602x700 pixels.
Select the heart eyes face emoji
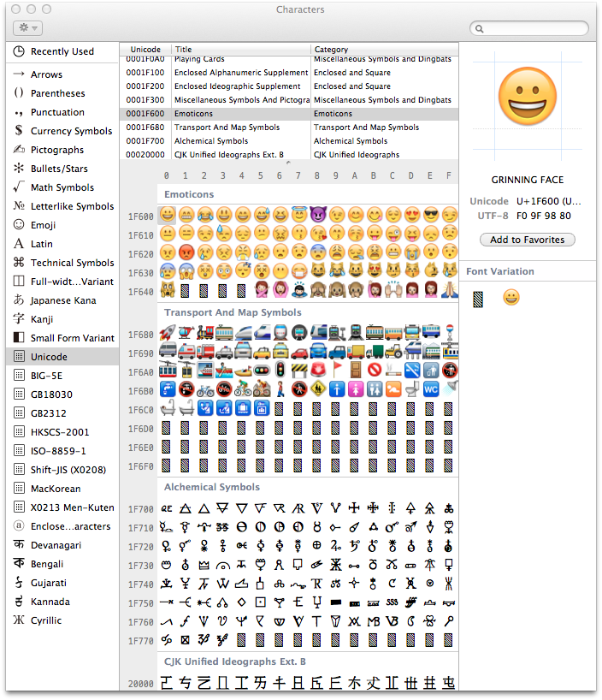click(x=412, y=215)
